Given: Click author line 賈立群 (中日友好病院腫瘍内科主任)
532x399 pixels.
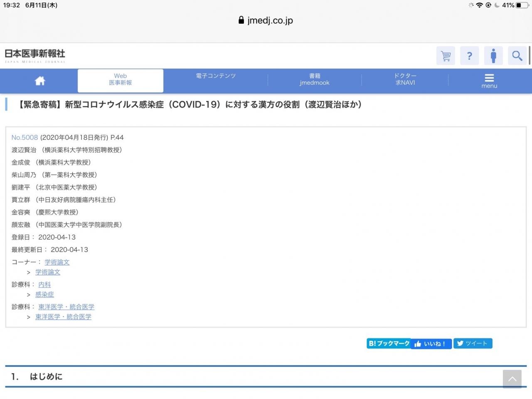Looking at the screenshot, I should point(64,200).
